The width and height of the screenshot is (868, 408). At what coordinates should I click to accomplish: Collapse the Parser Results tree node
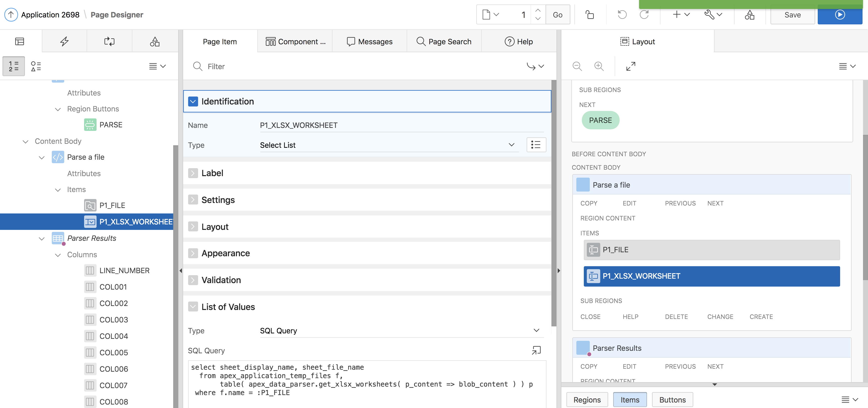[x=42, y=239]
